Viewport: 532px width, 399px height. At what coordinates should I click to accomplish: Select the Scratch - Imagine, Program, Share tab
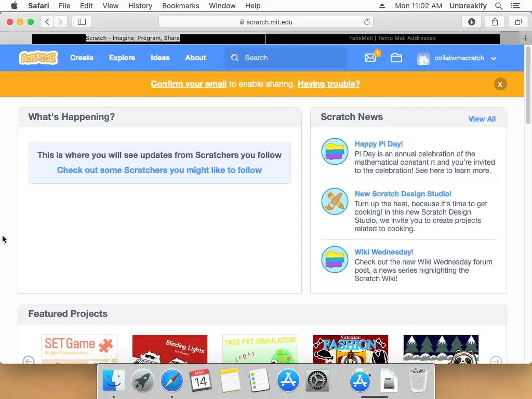pyautogui.click(x=149, y=38)
